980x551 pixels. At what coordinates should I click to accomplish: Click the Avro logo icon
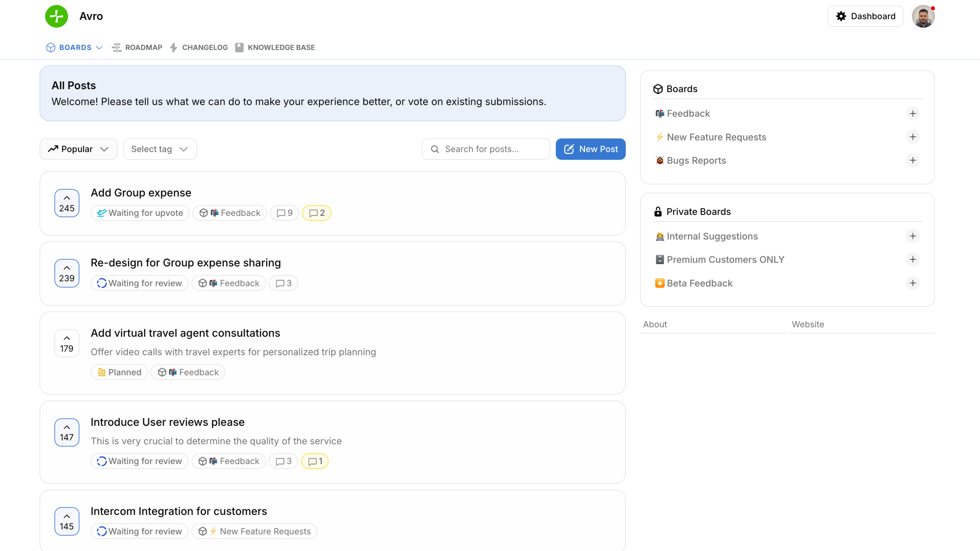[56, 16]
